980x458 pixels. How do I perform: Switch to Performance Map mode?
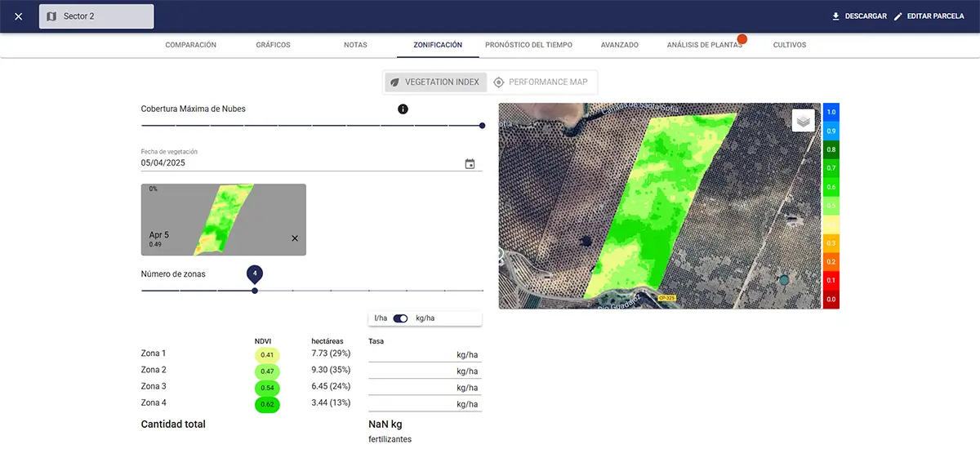(x=540, y=82)
